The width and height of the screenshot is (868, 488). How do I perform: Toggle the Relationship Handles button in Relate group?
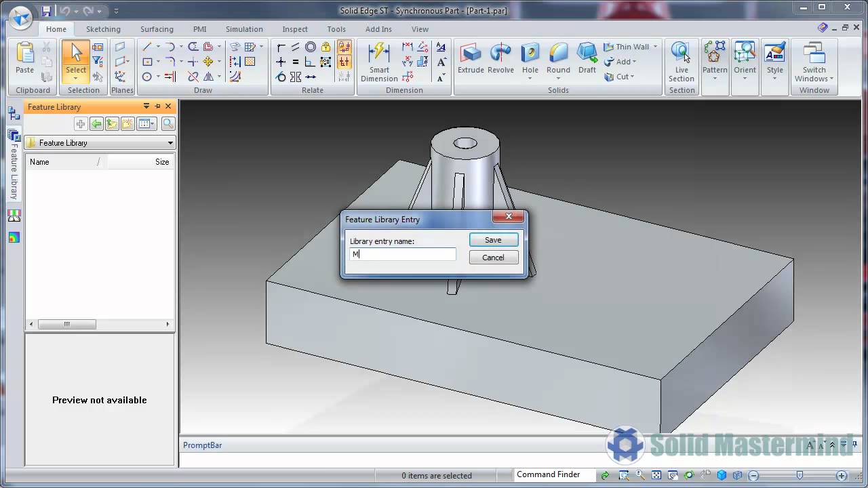tap(344, 62)
